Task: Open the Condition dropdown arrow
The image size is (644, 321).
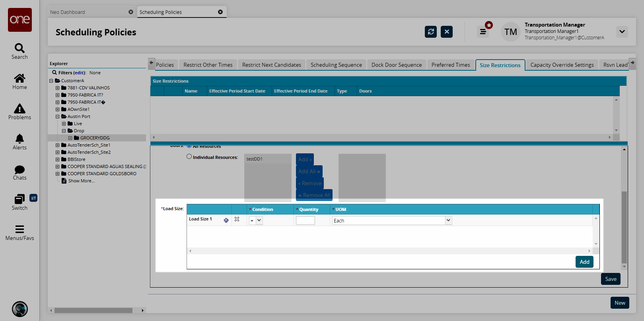Action: [259, 220]
